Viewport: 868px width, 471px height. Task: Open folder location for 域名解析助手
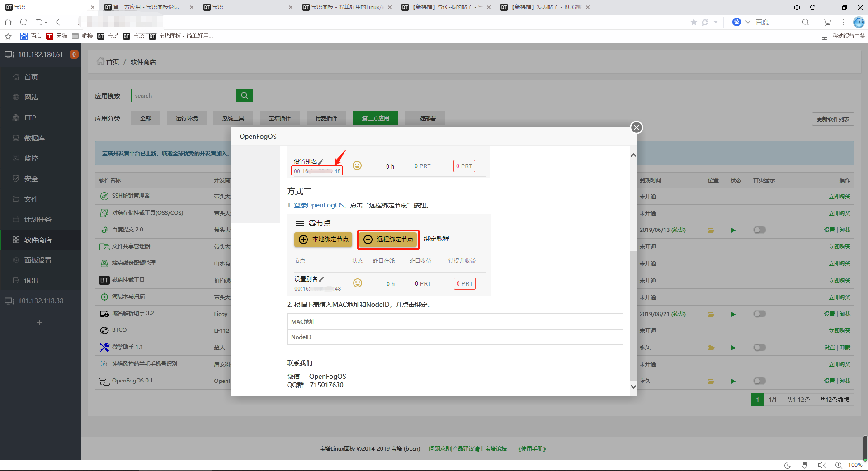[x=711, y=315]
